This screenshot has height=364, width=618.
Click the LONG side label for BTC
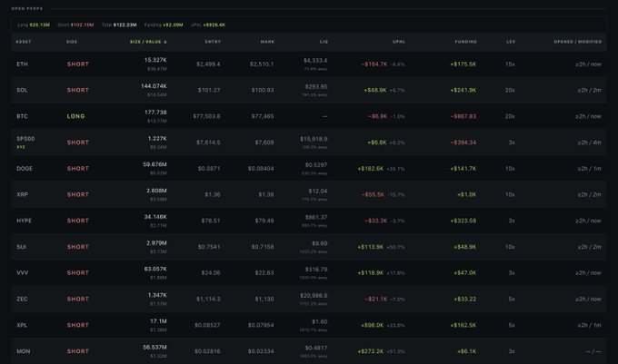(x=75, y=116)
